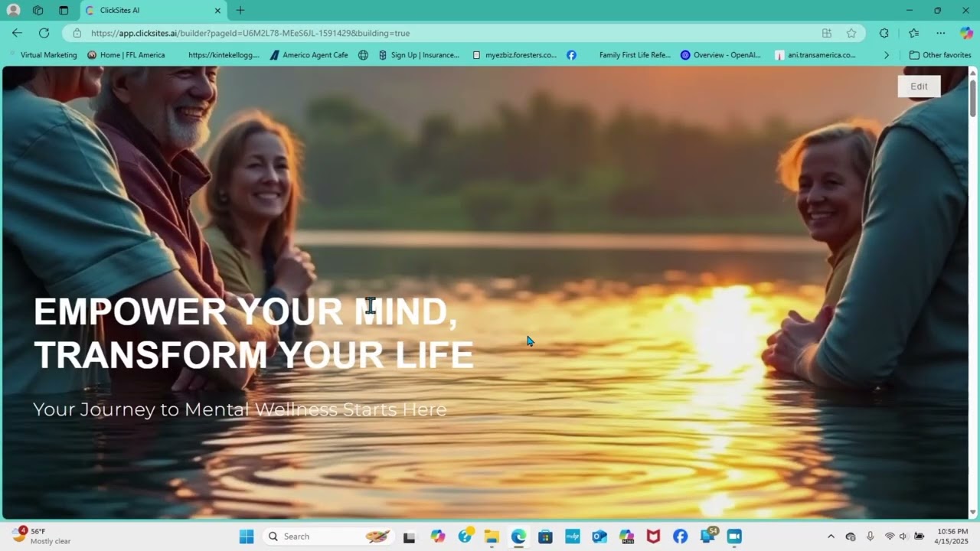The width and height of the screenshot is (980, 551).
Task: Click the taskbar Search box
Action: coord(328,536)
